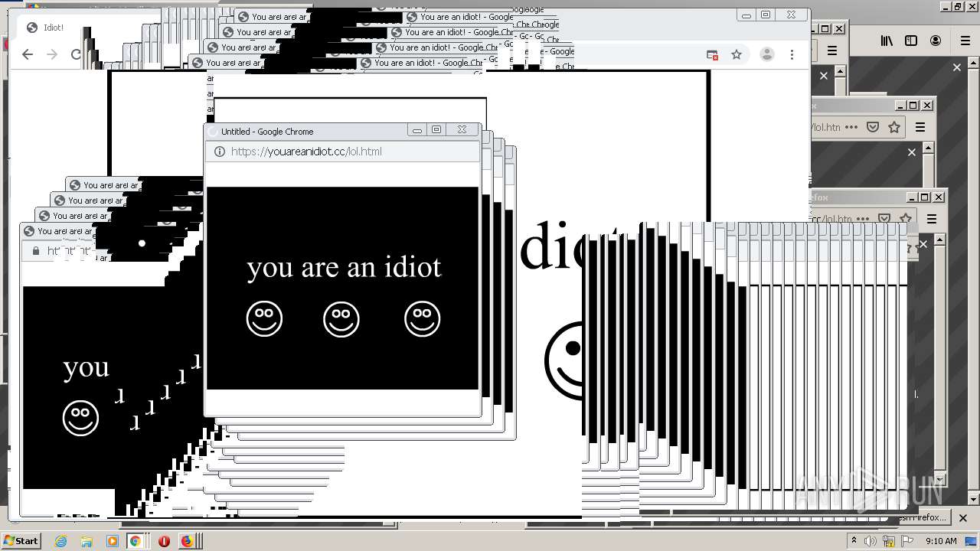Launch Internet Explorer from the taskbar
The image size is (980, 551).
pos(60,541)
